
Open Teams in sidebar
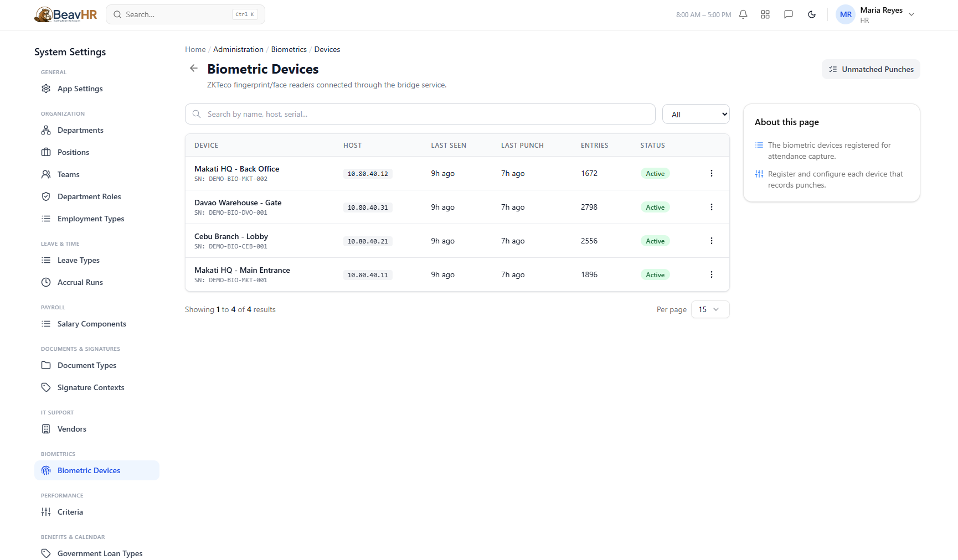pos(97,174)
